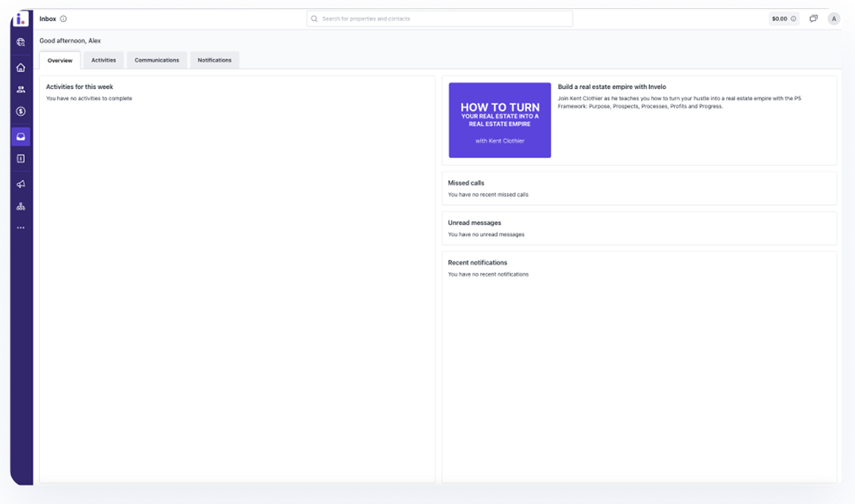
Task: Open the Kent Clothier video thumbnail
Action: [499, 121]
